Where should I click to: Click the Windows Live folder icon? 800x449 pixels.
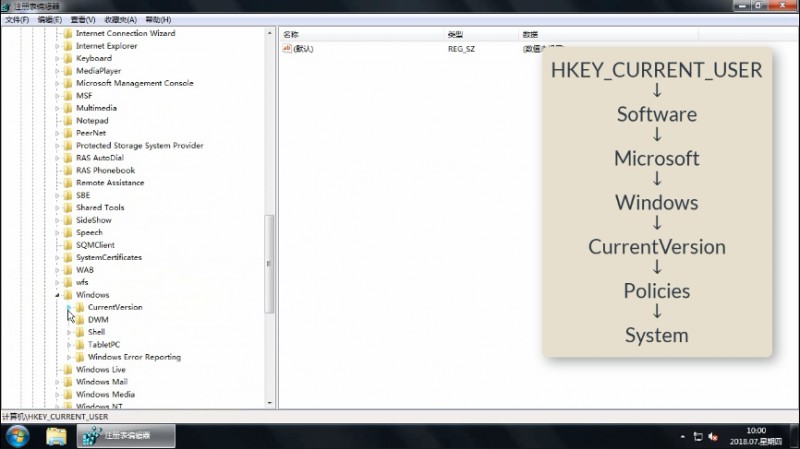pos(68,369)
